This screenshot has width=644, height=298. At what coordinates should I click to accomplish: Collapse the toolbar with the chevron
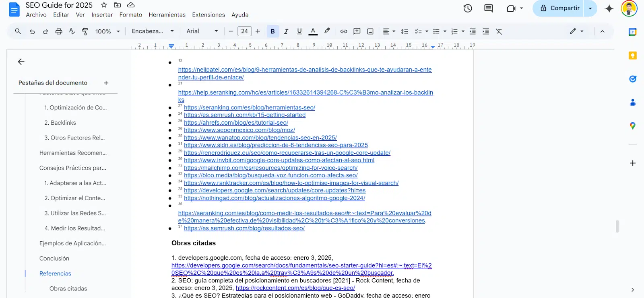pos(602,31)
